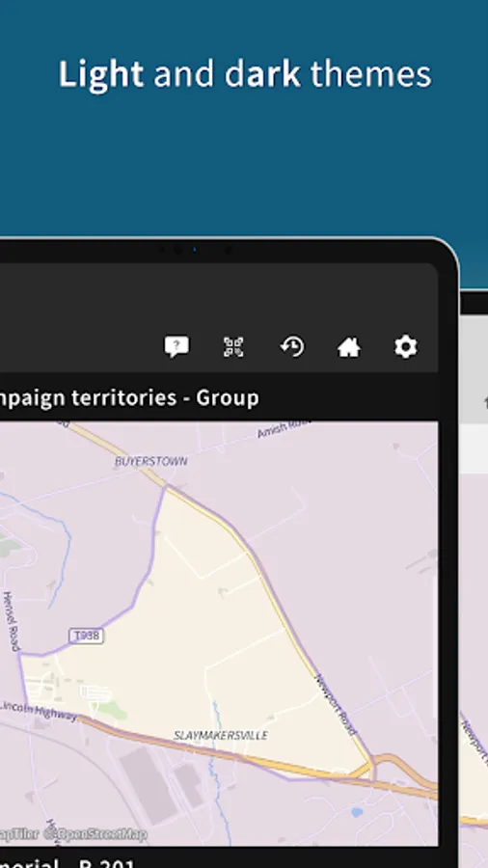488x868 pixels.
Task: Tap the QR code scanner icon
Action: coord(233,347)
